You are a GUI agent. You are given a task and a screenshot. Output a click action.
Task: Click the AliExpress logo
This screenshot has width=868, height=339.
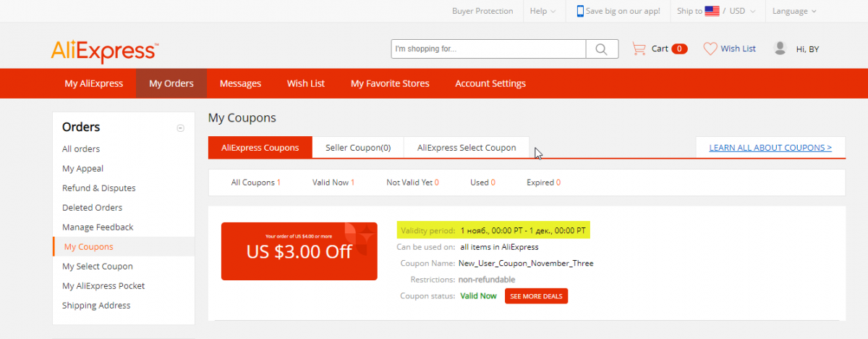(x=105, y=51)
